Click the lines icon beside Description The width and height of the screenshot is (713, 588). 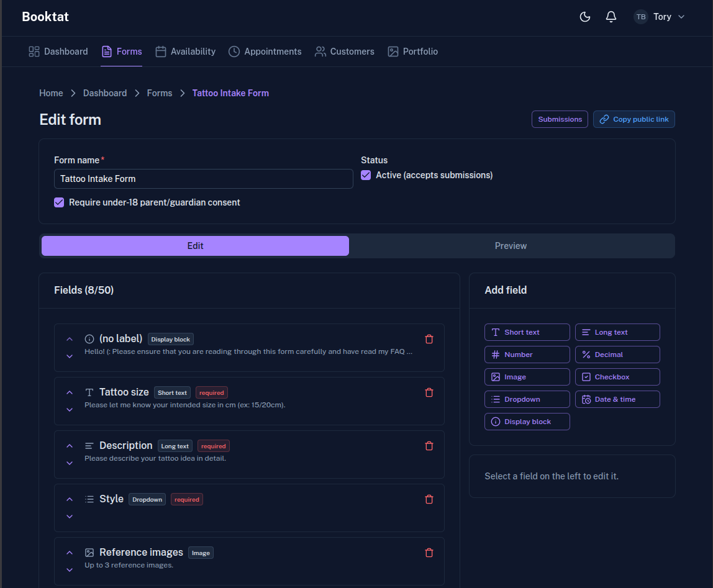click(x=89, y=446)
